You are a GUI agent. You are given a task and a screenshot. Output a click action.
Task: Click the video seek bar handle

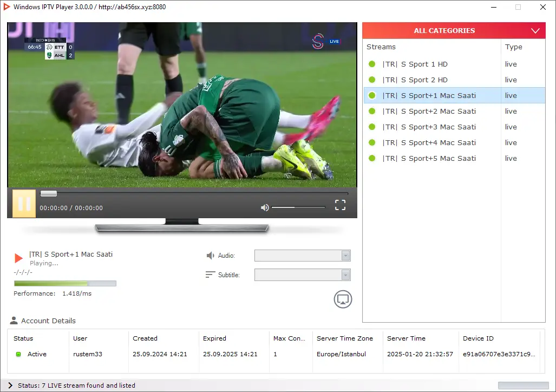point(49,193)
